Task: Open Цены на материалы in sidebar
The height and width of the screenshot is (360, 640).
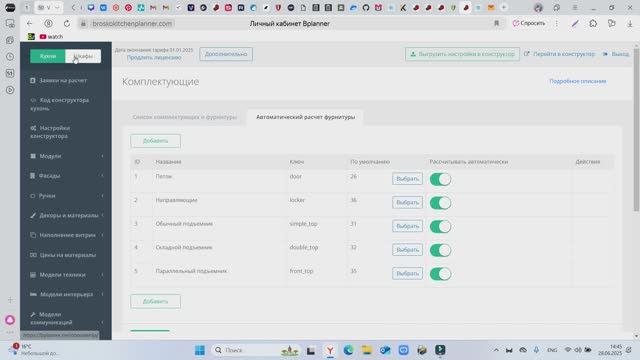Action: click(x=63, y=255)
